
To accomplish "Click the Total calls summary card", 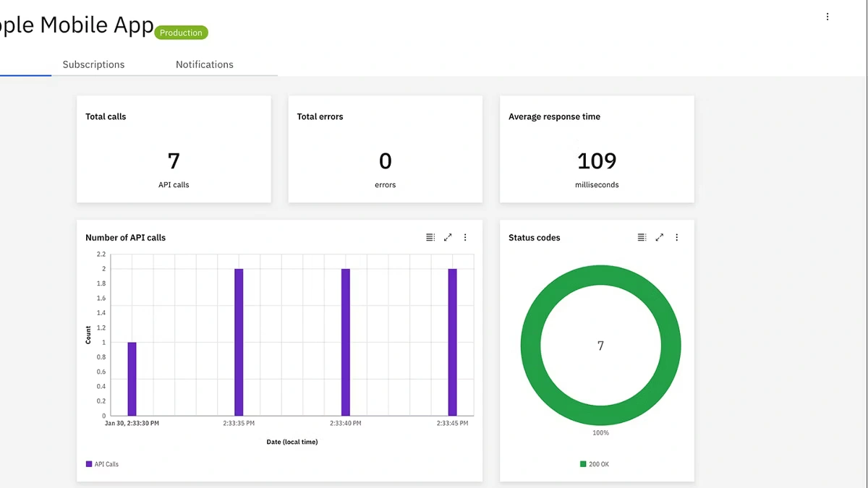I will click(174, 148).
